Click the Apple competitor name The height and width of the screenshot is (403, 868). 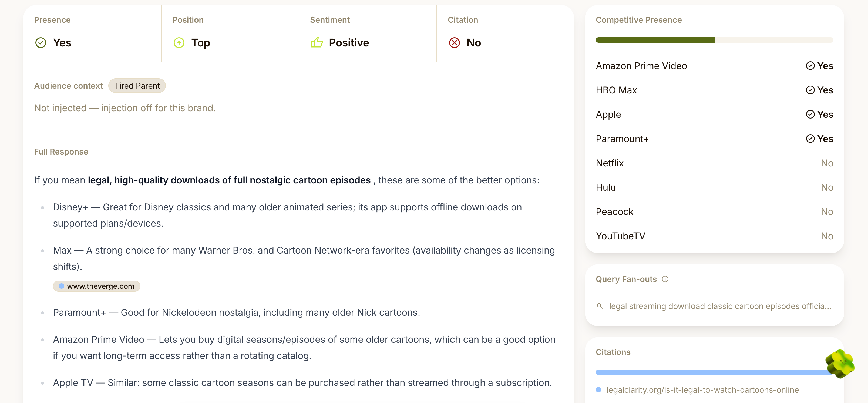click(608, 114)
